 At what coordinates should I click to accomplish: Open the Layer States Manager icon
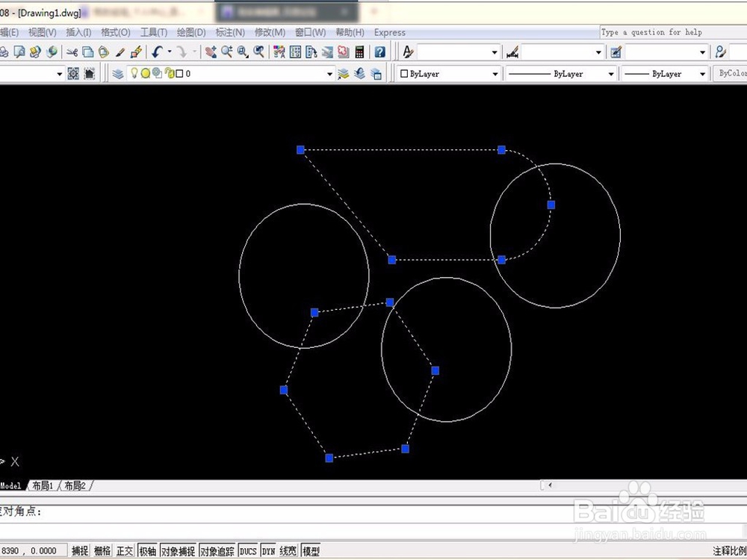pyautogui.click(x=376, y=74)
